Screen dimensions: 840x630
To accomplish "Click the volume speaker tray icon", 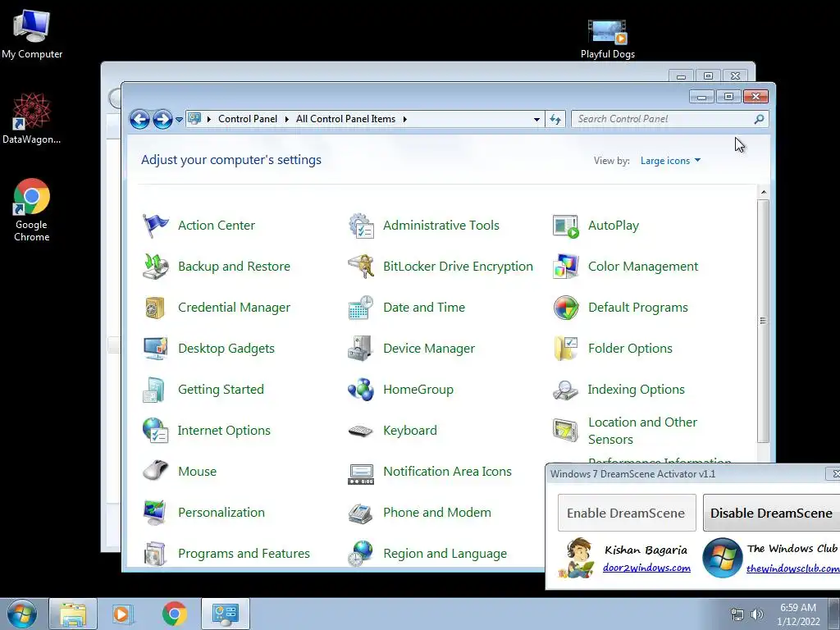I will (x=757, y=614).
